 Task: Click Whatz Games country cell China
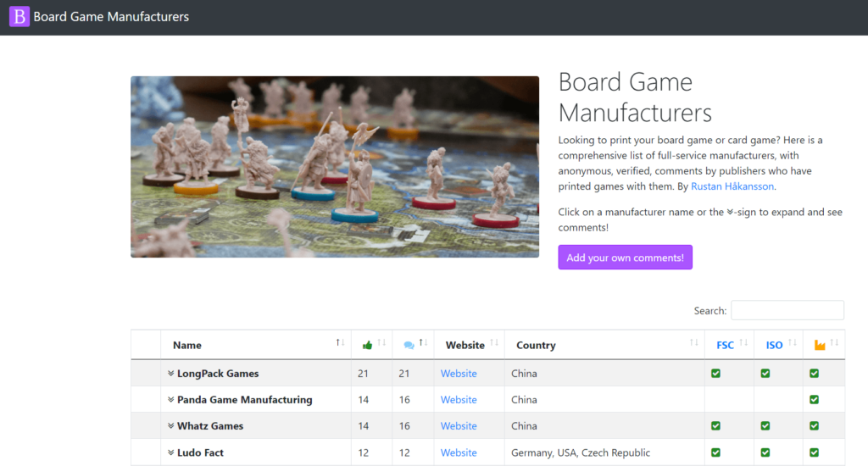524,426
